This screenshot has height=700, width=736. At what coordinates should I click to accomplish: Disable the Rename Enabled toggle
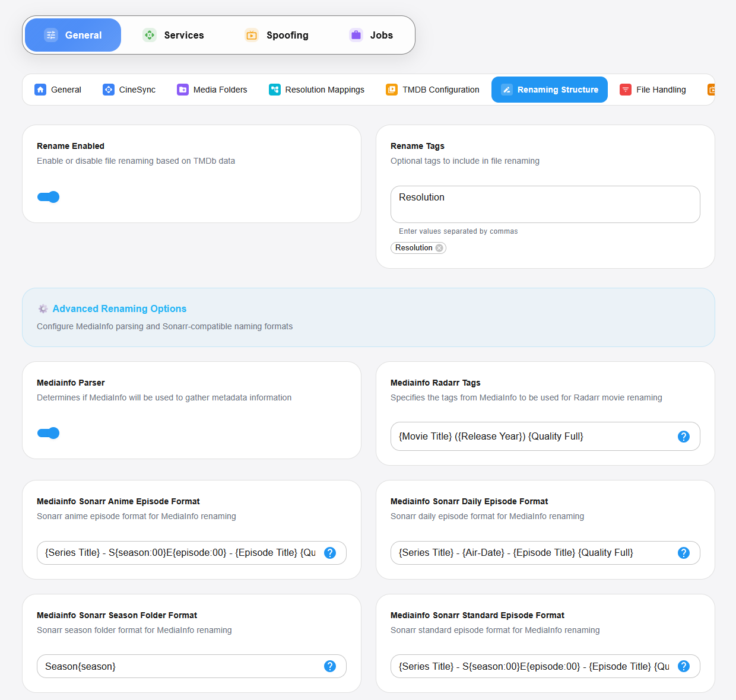(49, 197)
